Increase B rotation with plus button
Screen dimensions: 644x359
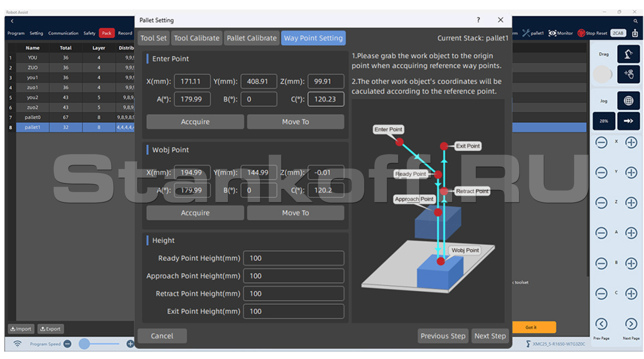[x=631, y=263]
